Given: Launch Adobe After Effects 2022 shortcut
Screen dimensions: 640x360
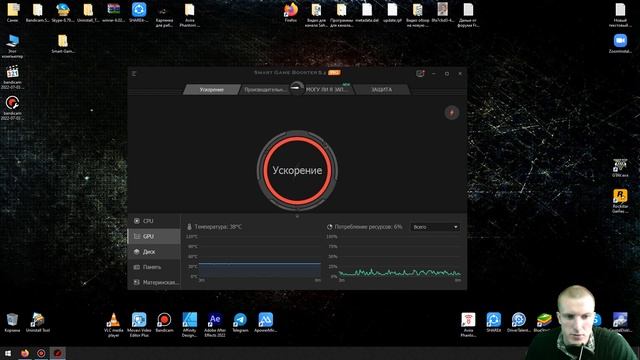Looking at the screenshot, I should point(215,325).
